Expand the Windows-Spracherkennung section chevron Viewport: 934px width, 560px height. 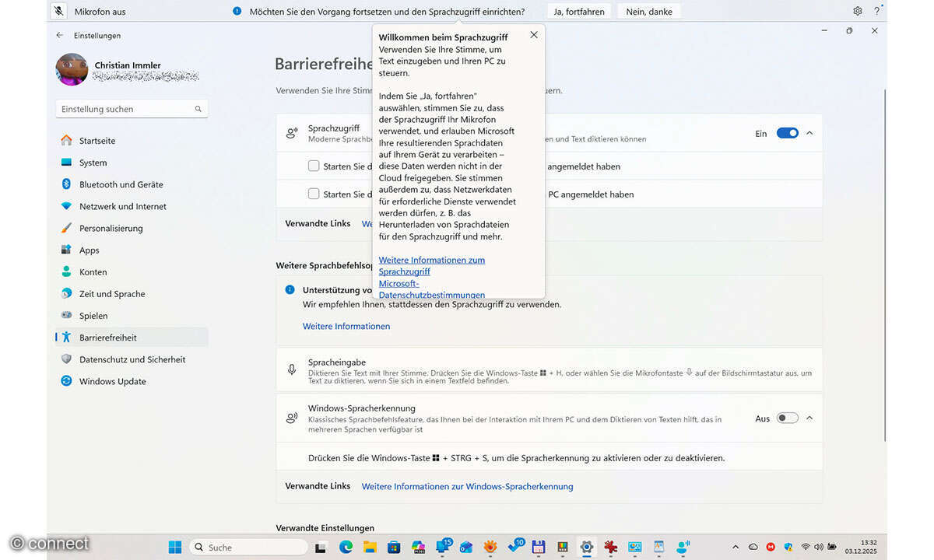[809, 418]
